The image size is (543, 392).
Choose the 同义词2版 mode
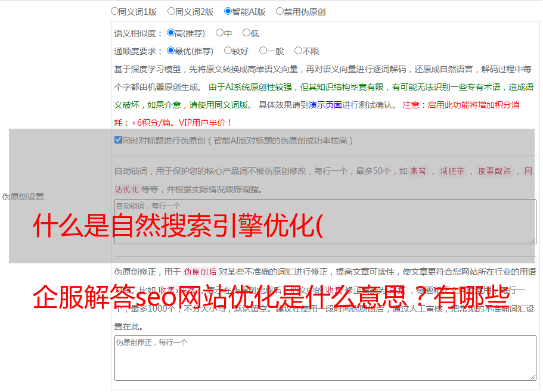pyautogui.click(x=172, y=11)
